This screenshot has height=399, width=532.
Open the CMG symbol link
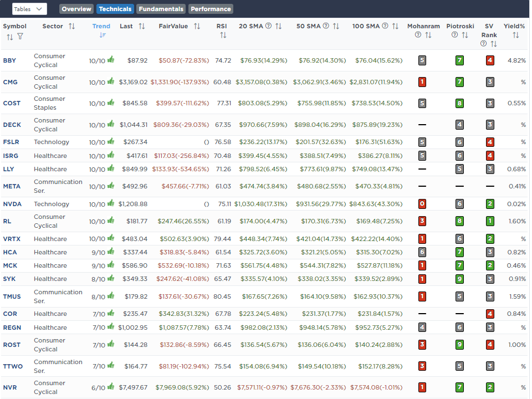point(10,82)
